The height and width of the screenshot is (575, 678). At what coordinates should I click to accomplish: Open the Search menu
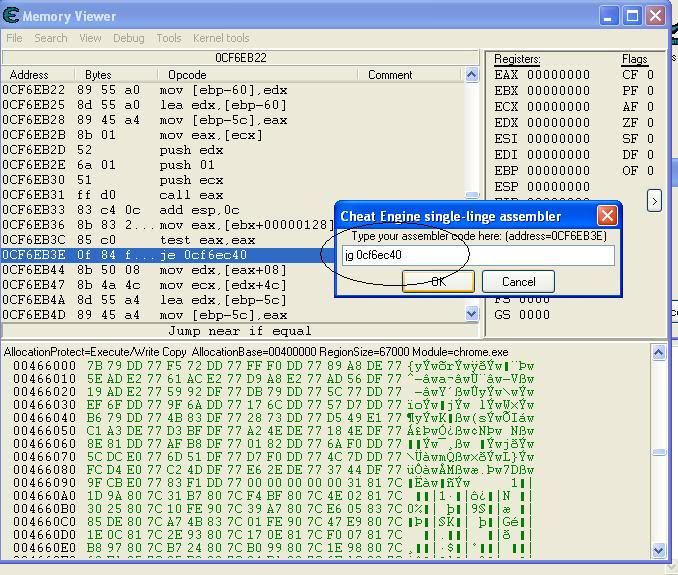(x=51, y=38)
